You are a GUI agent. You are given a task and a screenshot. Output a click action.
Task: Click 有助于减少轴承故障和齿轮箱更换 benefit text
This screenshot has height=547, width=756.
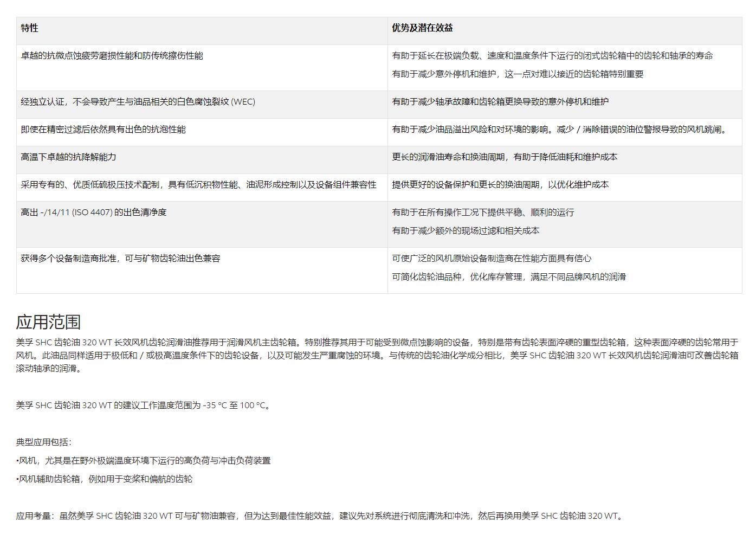(500, 102)
